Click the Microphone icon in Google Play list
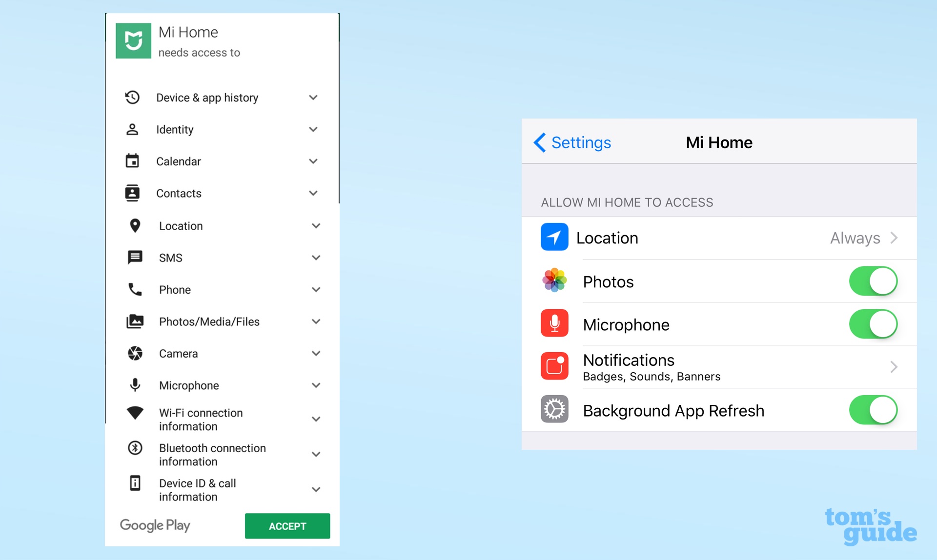The image size is (937, 560). (x=135, y=385)
